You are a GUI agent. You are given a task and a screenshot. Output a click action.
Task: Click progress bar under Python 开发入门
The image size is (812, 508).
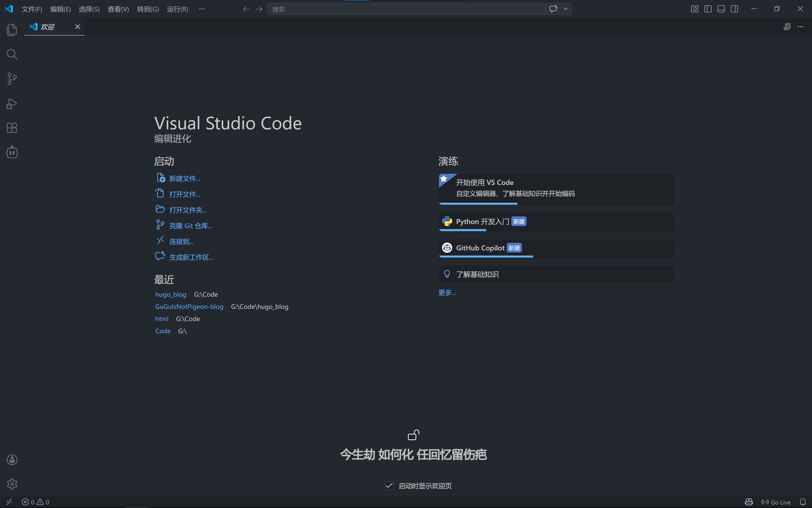tap(462, 230)
